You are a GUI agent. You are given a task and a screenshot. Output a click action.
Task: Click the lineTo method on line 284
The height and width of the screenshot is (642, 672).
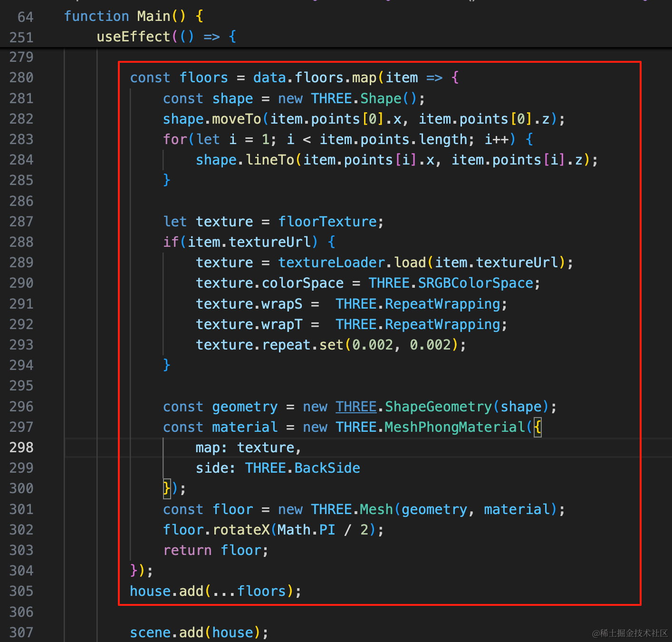point(270,160)
